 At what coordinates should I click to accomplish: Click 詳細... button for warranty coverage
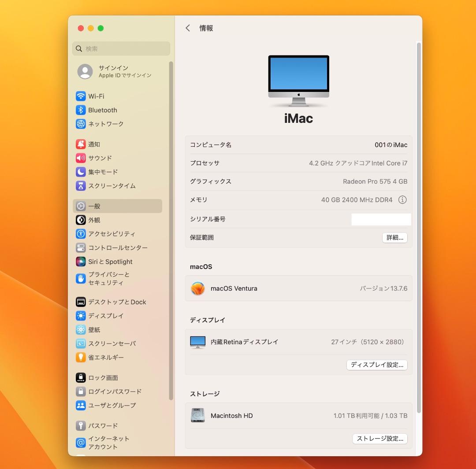pyautogui.click(x=394, y=238)
